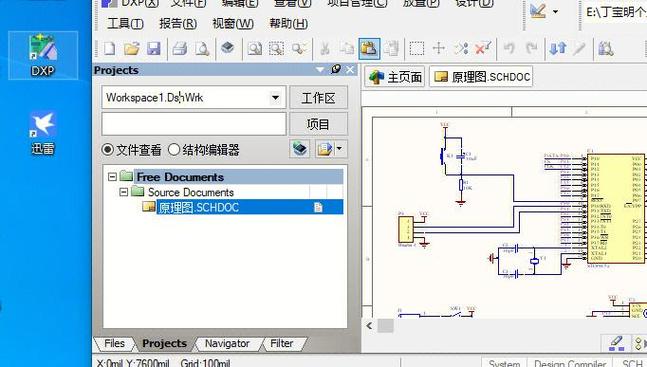Collapse the Free Documents tree node

pyautogui.click(x=112, y=177)
